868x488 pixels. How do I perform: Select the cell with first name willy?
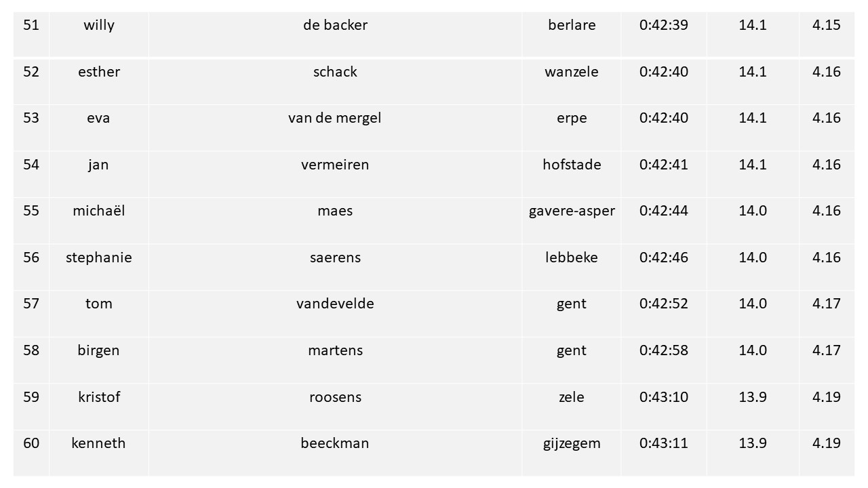point(99,35)
